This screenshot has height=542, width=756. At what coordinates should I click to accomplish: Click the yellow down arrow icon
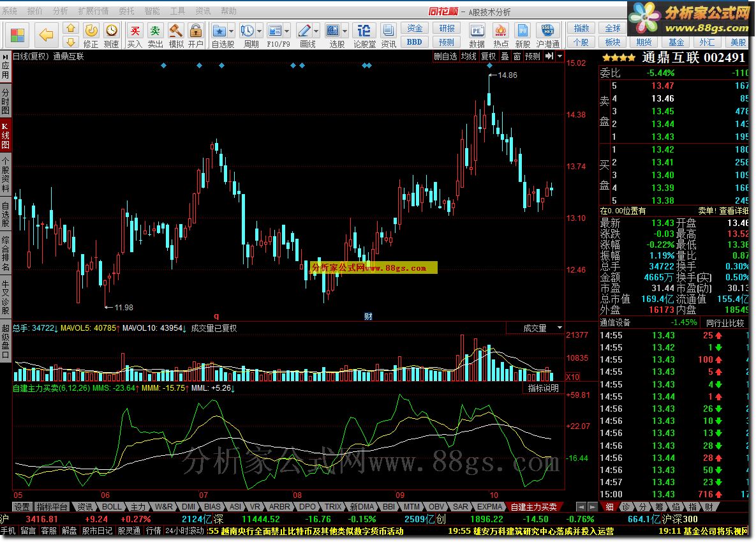pos(71,42)
